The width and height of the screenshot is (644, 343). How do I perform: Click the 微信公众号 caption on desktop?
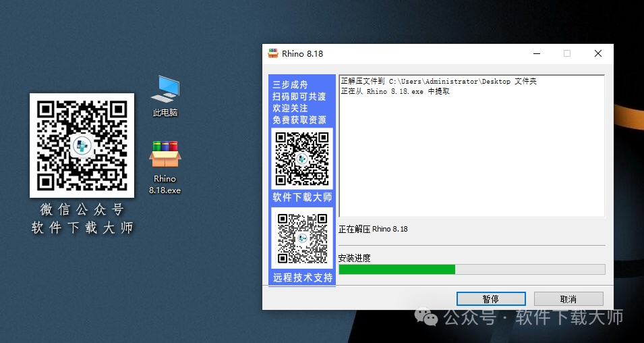(x=82, y=210)
